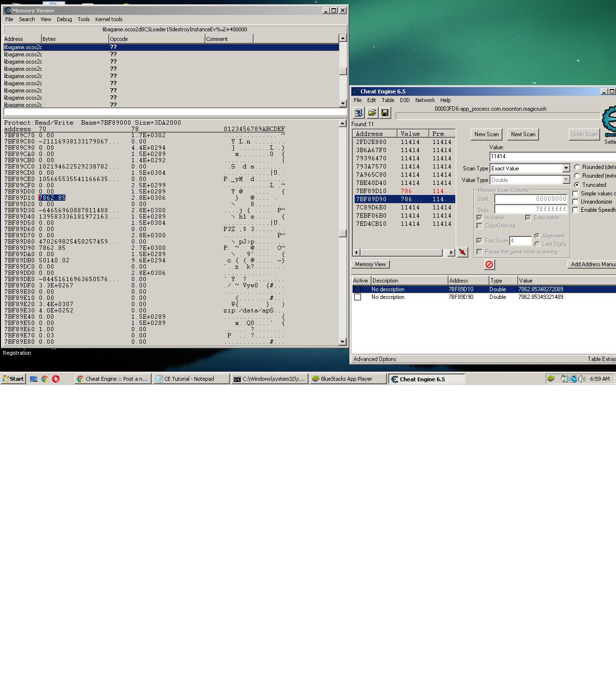The width and height of the screenshot is (616, 698).
Task: Click the red arrow to add selected address
Action: 462,252
